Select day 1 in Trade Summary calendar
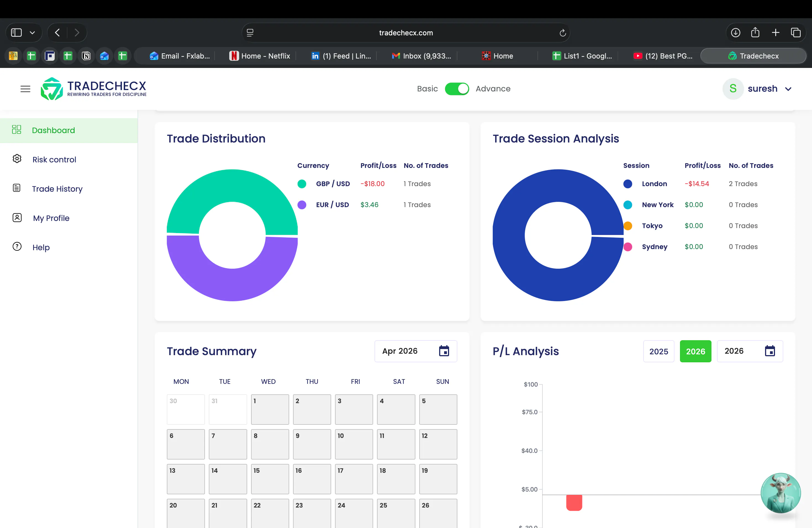This screenshot has width=812, height=528. (x=270, y=409)
